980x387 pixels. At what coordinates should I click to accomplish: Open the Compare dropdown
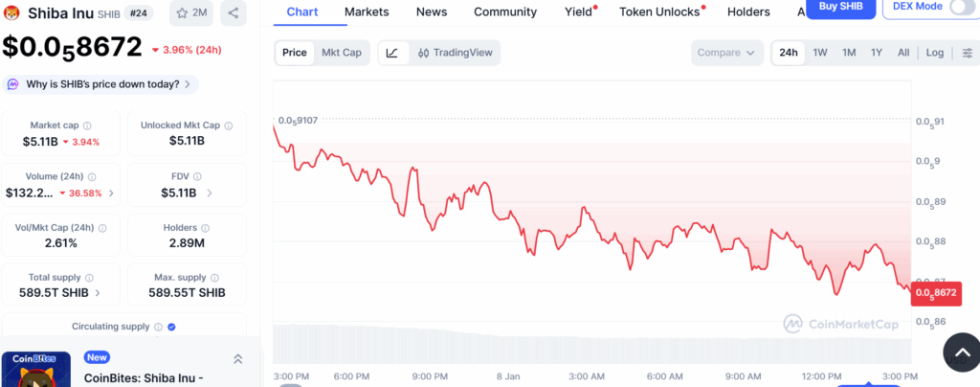pyautogui.click(x=727, y=53)
